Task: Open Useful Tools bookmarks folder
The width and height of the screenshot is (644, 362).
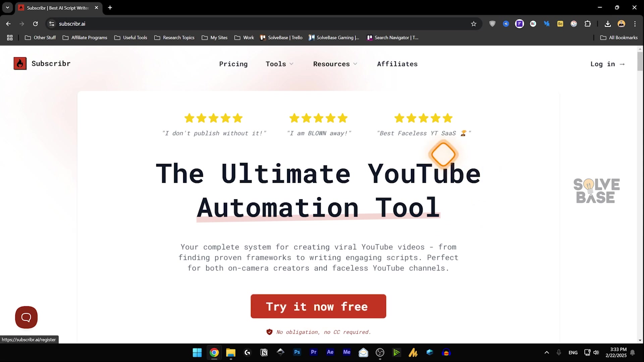Action: (x=131, y=38)
